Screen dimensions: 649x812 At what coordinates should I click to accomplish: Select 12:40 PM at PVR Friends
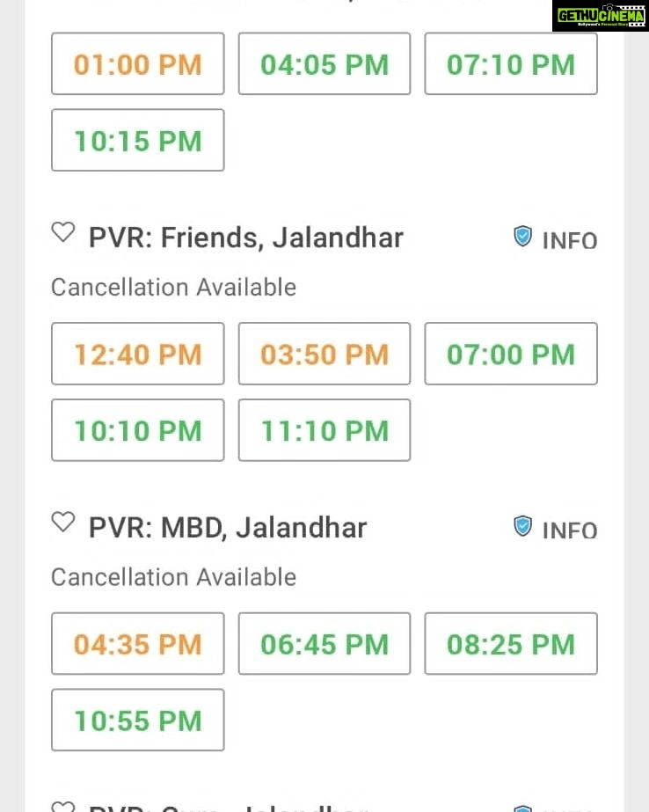(x=138, y=354)
